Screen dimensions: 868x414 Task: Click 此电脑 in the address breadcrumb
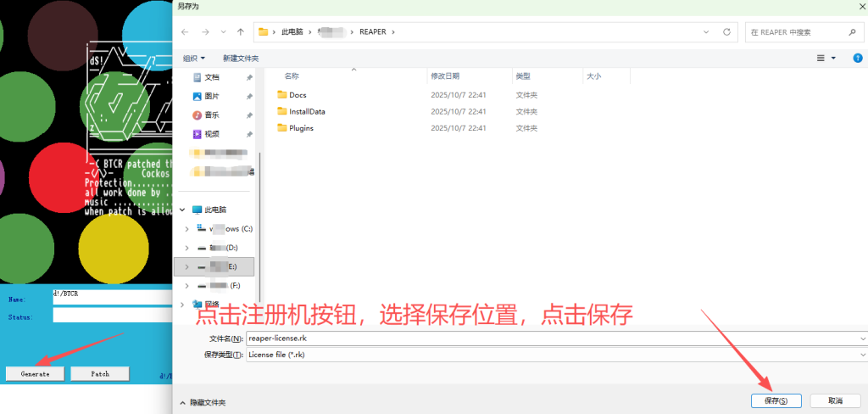[292, 32]
